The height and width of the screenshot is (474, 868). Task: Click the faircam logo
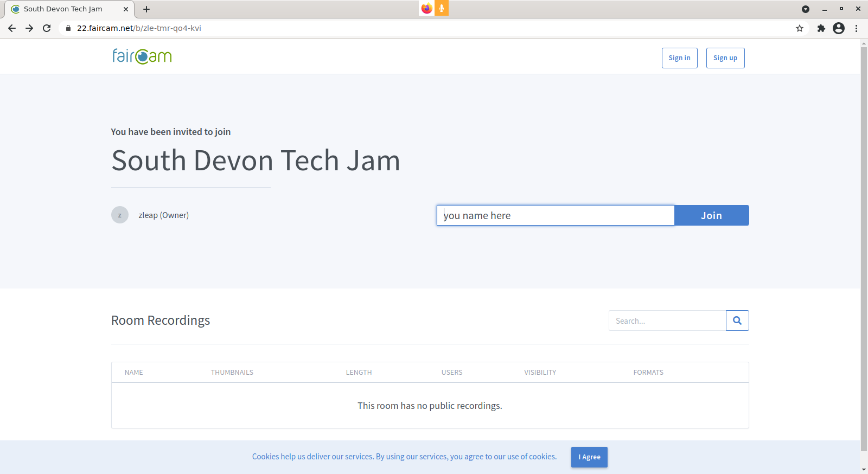142,56
